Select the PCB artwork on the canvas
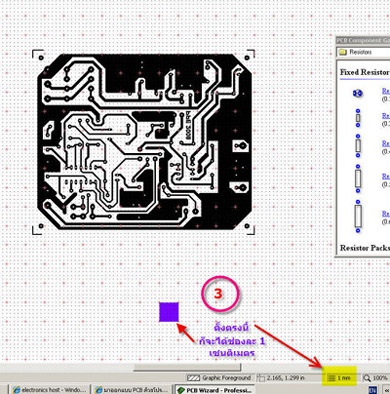390x394 pixels. coord(144,142)
